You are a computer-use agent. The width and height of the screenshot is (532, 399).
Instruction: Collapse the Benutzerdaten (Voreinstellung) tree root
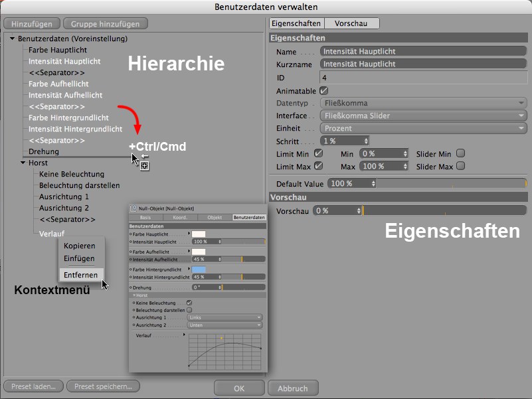click(13, 39)
